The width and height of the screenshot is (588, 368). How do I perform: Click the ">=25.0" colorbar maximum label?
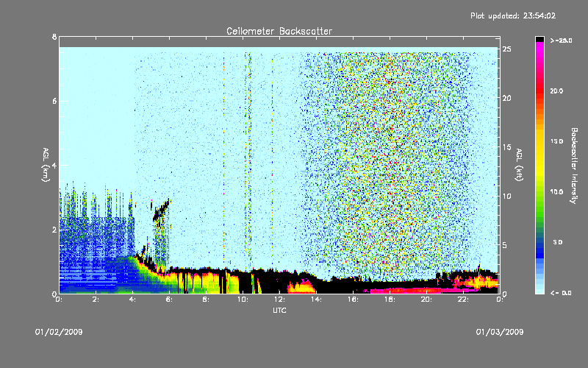click(x=561, y=40)
